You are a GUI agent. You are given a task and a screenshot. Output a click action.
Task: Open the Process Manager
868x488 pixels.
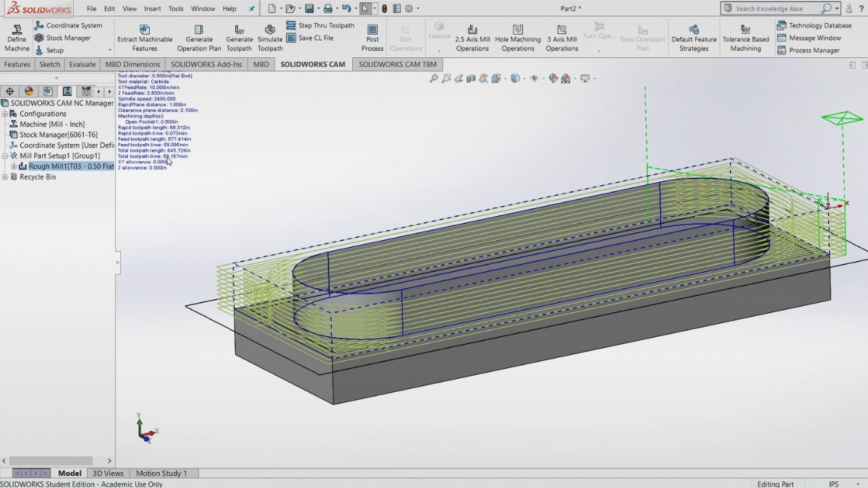point(808,50)
